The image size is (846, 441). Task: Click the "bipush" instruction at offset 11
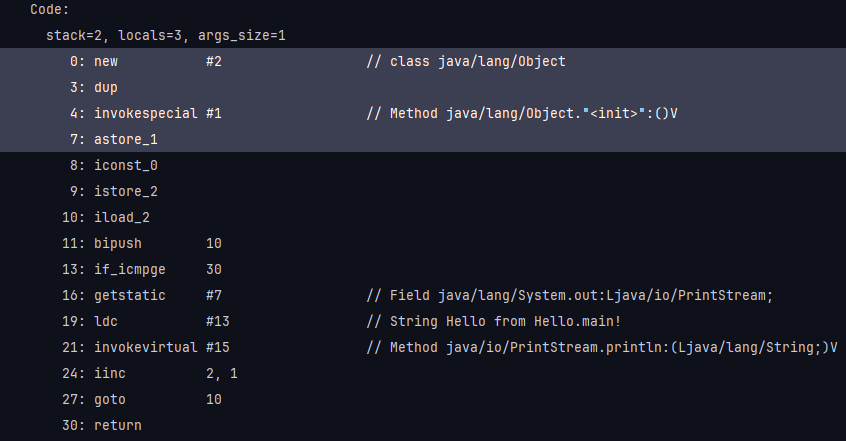pyautogui.click(x=118, y=244)
